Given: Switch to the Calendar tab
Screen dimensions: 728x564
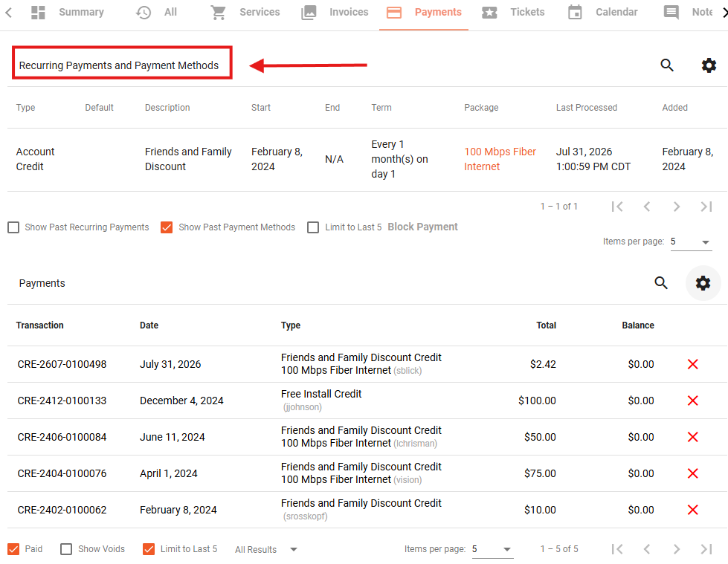Looking at the screenshot, I should point(602,13).
